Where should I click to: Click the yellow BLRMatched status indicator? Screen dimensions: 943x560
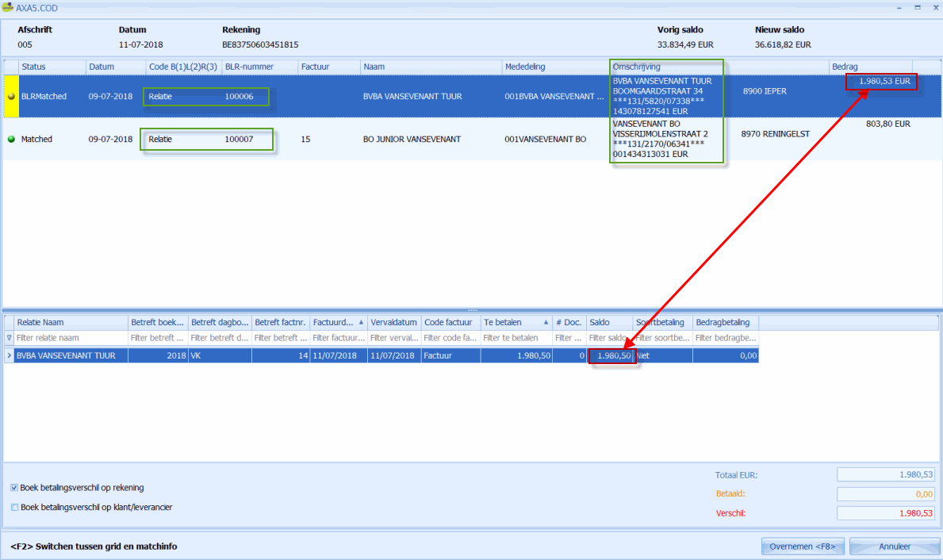click(11, 97)
